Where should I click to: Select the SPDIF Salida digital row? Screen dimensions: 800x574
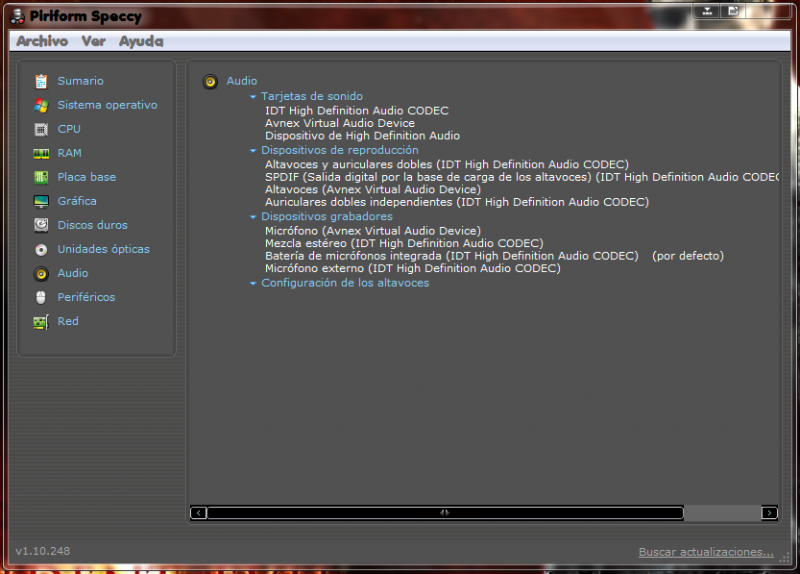[x=522, y=177]
